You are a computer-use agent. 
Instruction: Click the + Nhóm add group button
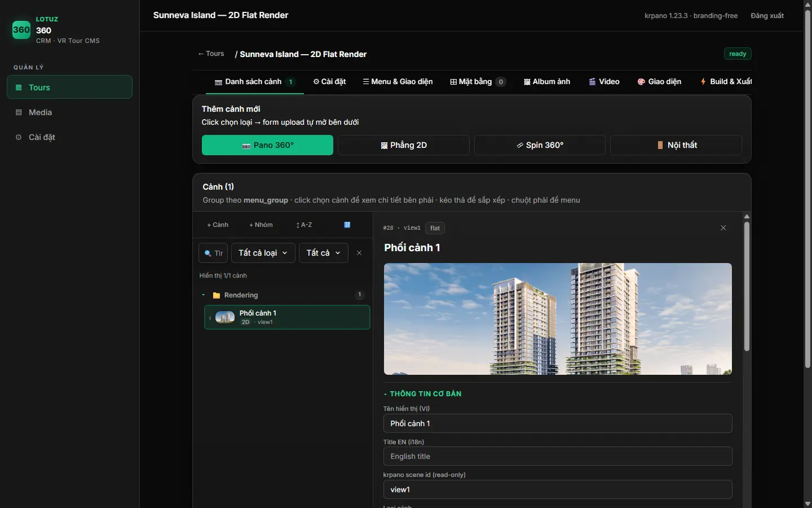(261, 225)
